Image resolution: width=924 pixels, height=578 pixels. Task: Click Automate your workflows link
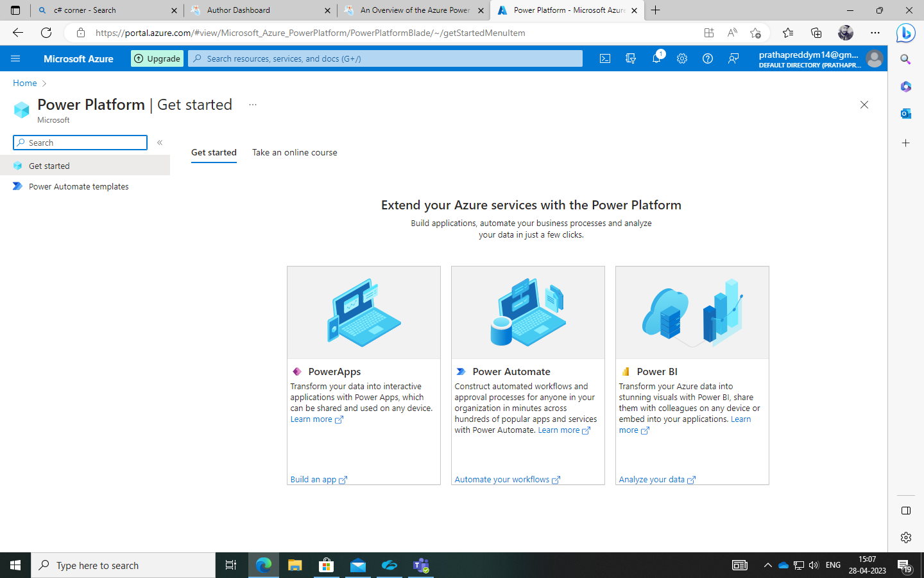point(502,479)
